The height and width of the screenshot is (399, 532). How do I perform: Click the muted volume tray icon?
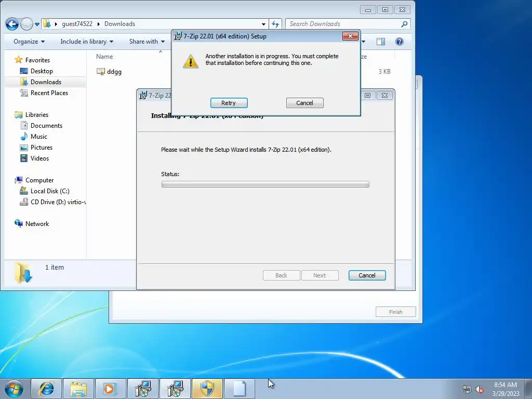(x=480, y=390)
